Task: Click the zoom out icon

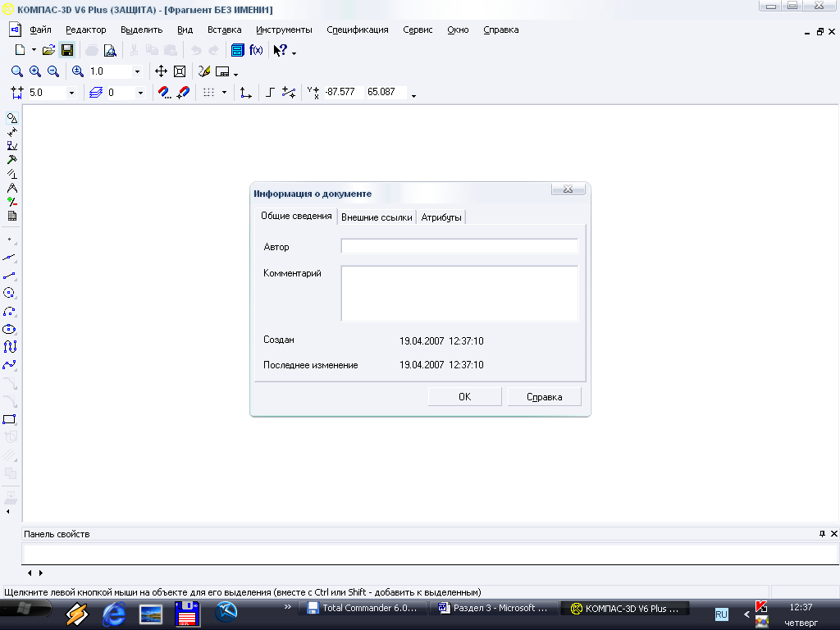Action: click(53, 71)
